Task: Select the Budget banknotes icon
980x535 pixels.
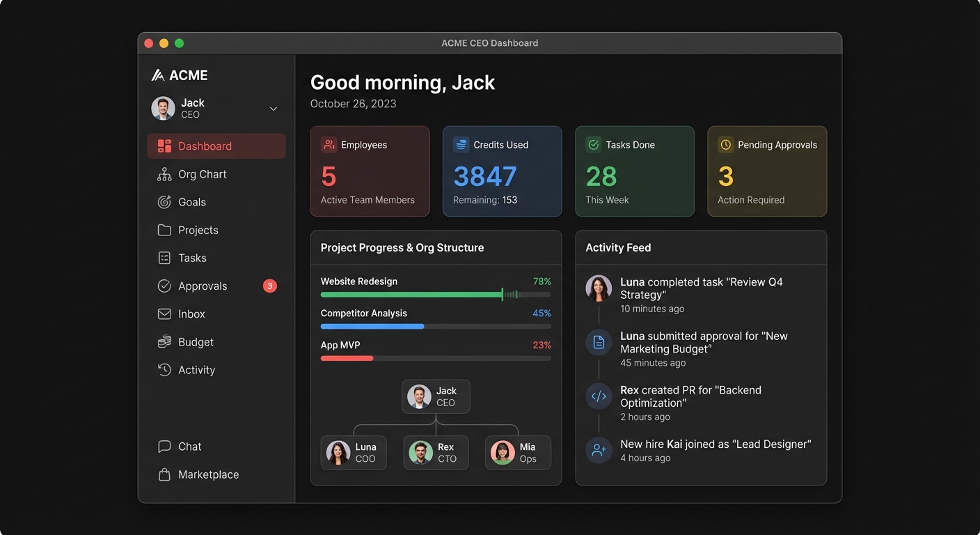Action: pos(164,341)
